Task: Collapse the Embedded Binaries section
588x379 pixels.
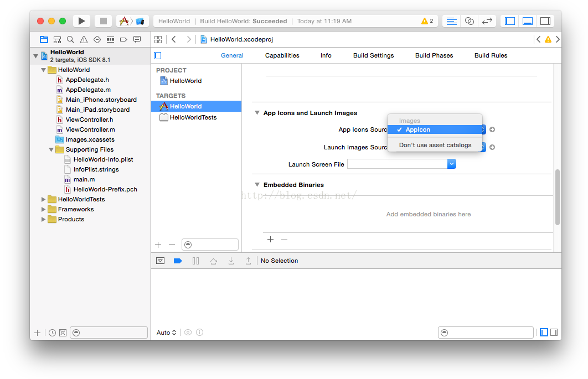Action: [x=257, y=185]
